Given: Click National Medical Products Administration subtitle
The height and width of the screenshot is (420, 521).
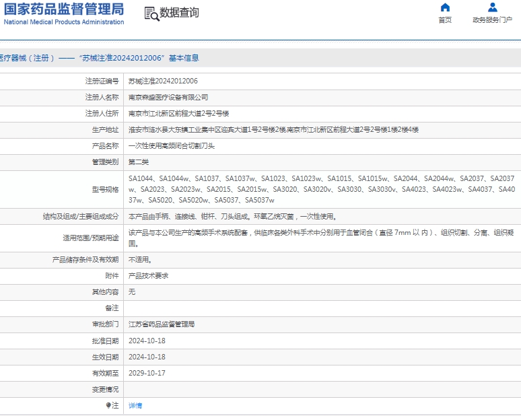Looking at the screenshot, I should click(x=64, y=22).
